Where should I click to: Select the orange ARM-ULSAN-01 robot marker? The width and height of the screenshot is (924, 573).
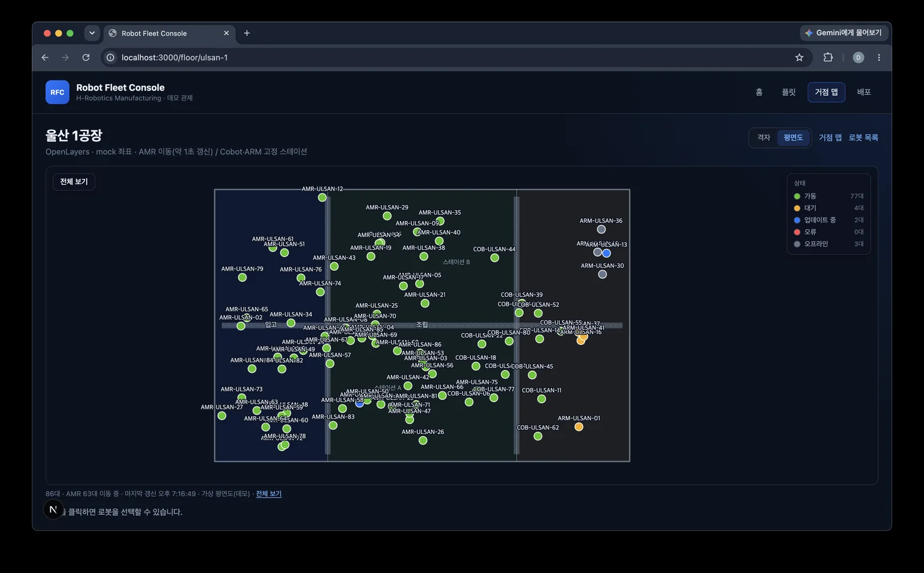pyautogui.click(x=578, y=427)
